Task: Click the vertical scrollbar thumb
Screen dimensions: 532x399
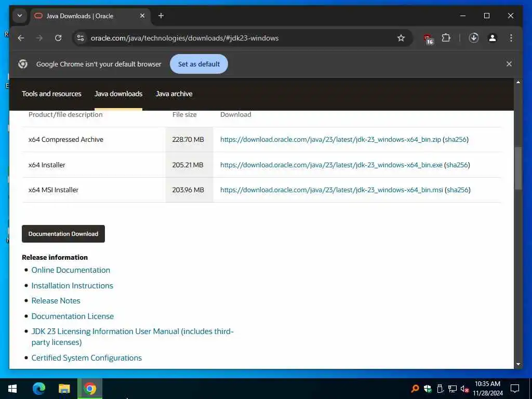Action: [518, 168]
